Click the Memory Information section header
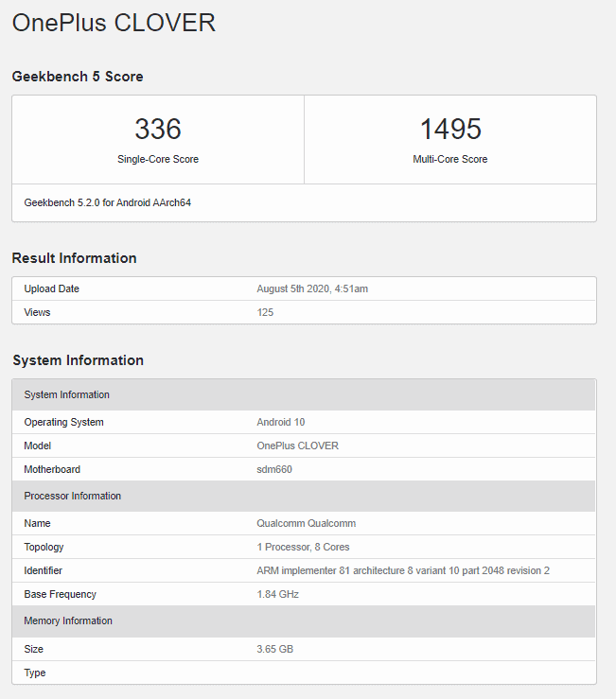616x699 pixels. pos(304,621)
